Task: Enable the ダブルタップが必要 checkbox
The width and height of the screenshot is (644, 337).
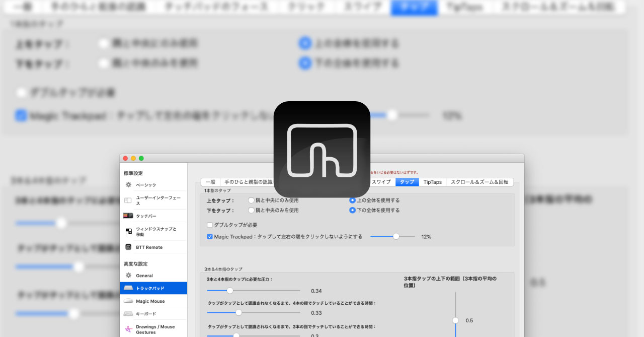Action: coord(209,225)
